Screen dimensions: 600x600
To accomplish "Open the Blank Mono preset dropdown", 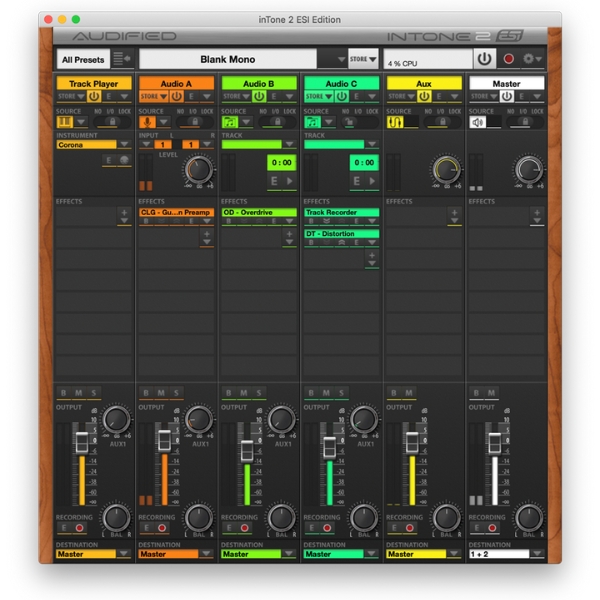I will [x=229, y=59].
